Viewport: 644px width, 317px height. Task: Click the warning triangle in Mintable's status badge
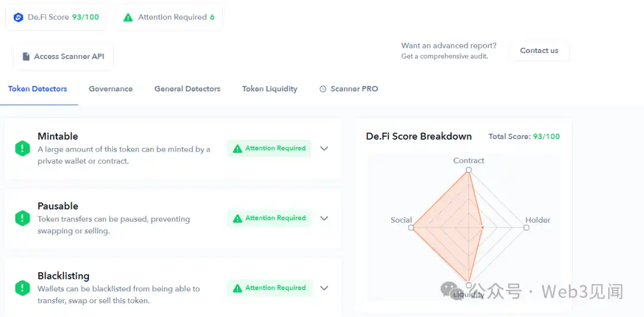click(x=238, y=149)
